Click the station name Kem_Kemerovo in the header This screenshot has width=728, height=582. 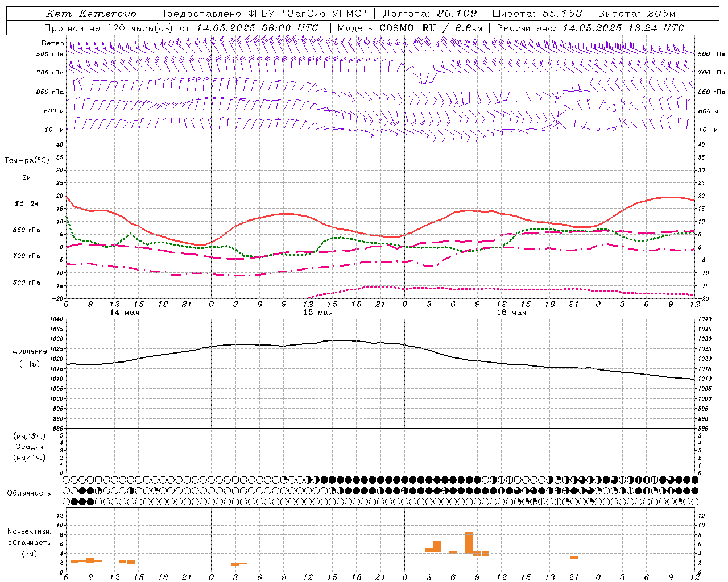[92, 14]
